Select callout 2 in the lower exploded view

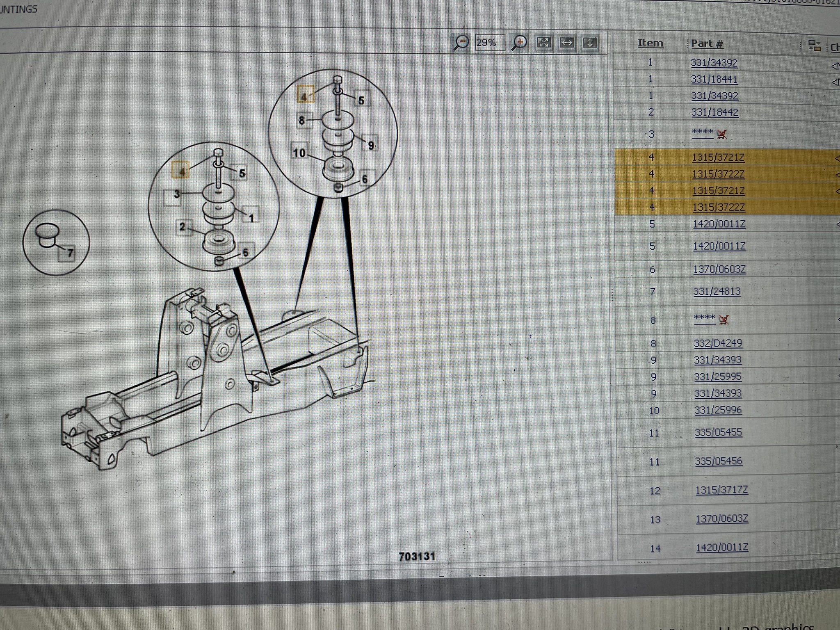(x=182, y=226)
